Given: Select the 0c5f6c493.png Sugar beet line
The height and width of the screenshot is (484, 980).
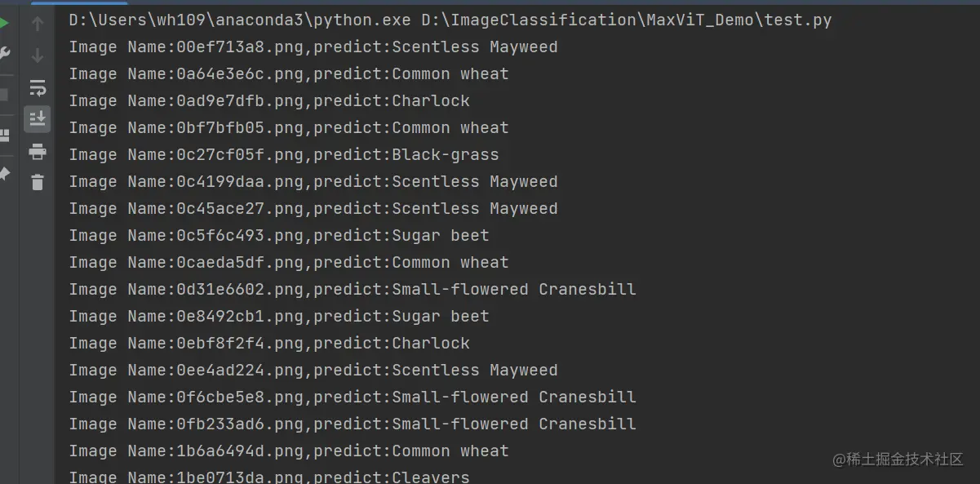Looking at the screenshot, I should point(279,236).
